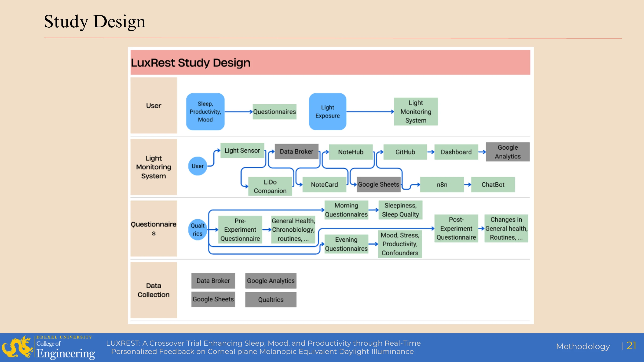Select the 'Dashboard' box
This screenshot has height=362, width=644.
tap(456, 152)
